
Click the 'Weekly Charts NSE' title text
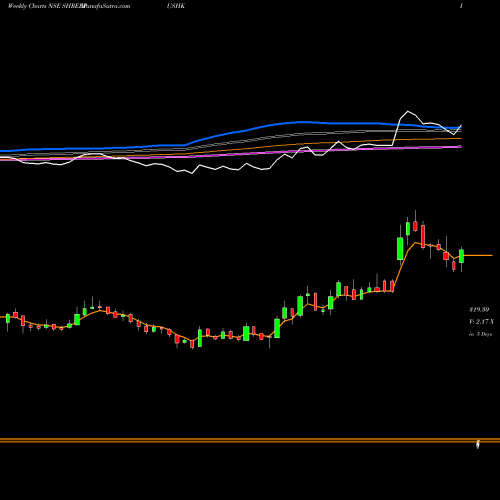(x=34, y=6)
